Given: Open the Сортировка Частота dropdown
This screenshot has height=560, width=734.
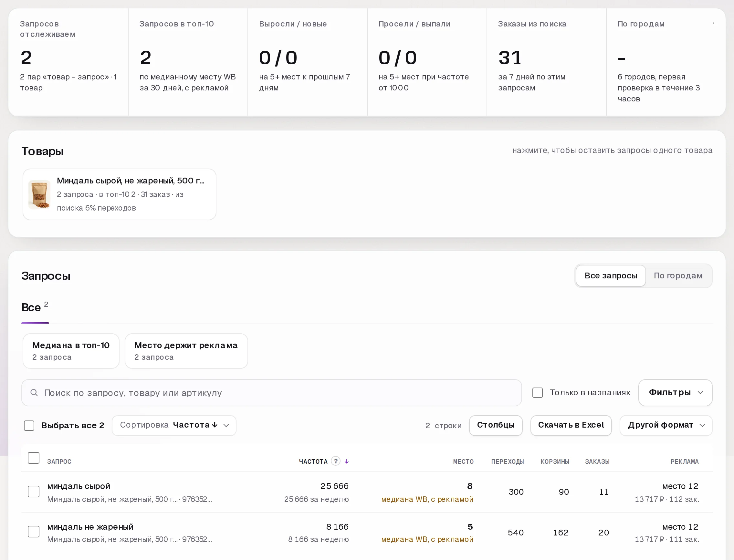Looking at the screenshot, I should click(174, 425).
